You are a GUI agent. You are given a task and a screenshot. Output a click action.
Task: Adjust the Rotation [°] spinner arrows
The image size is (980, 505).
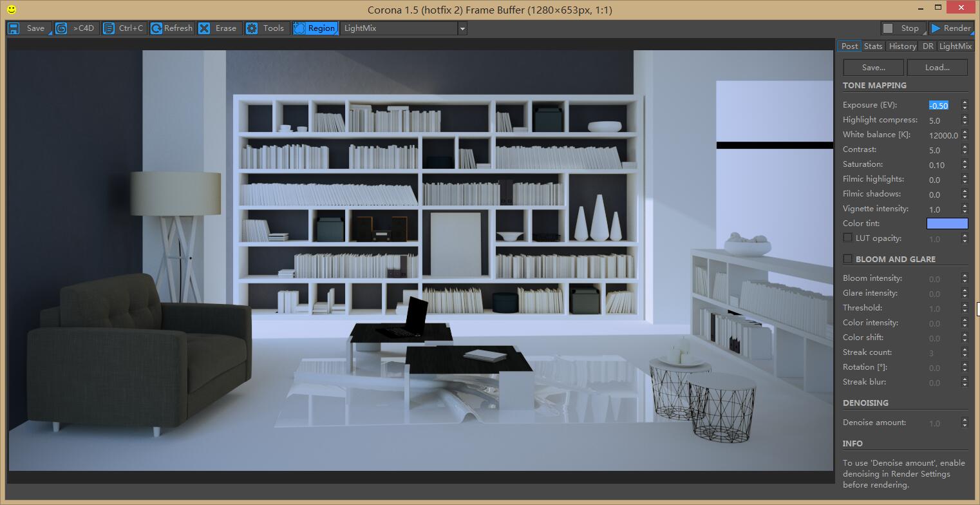coord(965,367)
